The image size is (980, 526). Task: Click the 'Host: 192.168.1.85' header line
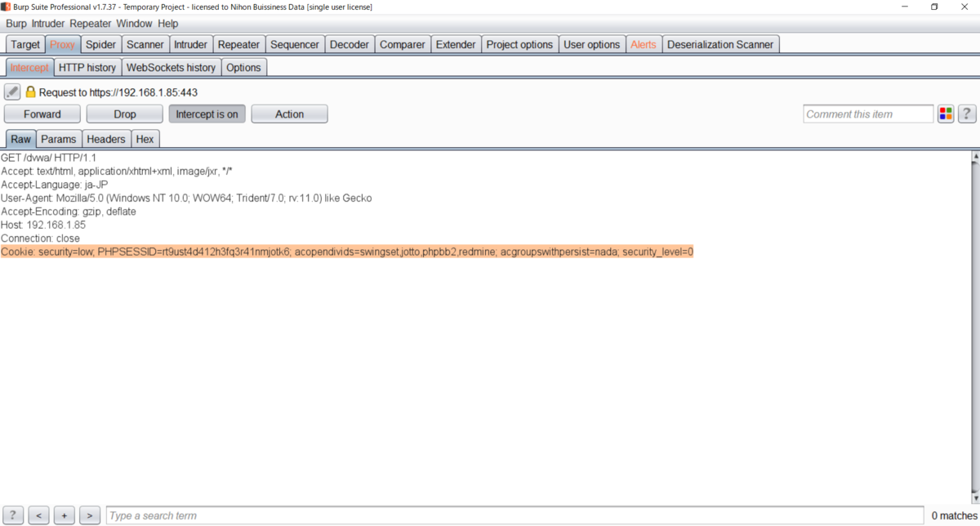click(x=43, y=225)
